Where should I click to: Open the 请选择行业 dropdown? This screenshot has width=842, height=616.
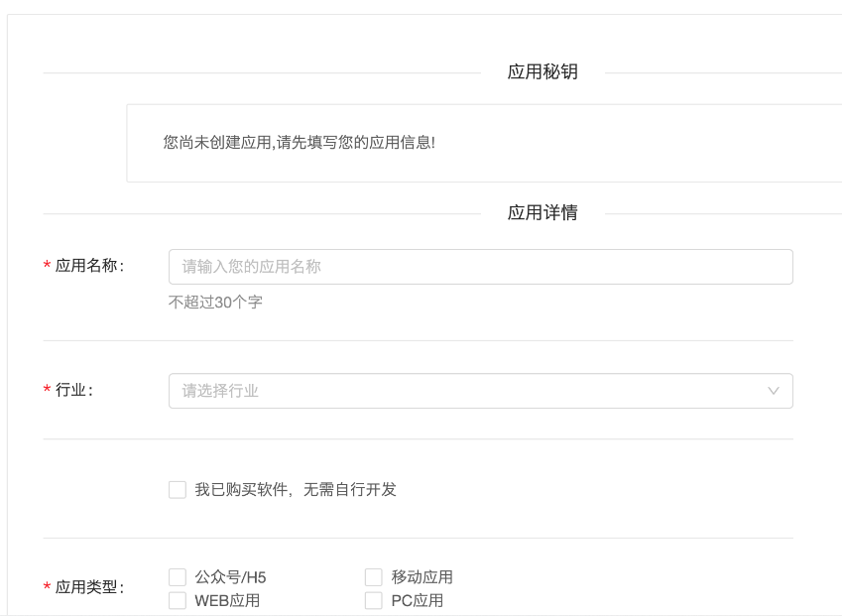(x=466, y=391)
